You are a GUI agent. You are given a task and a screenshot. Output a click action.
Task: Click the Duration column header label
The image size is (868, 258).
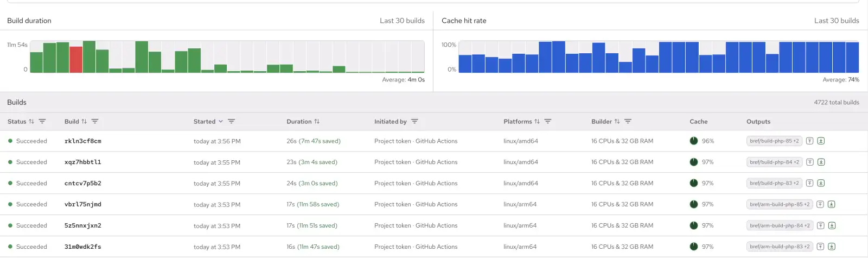(299, 122)
